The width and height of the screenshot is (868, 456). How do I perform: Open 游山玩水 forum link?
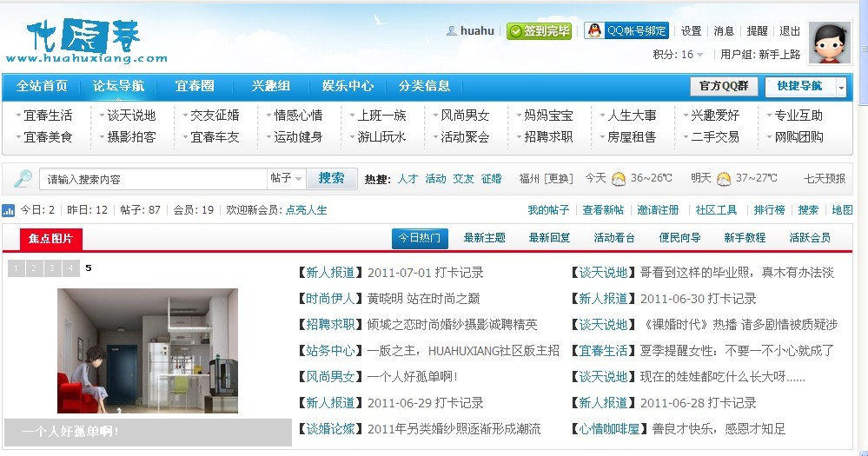pos(381,136)
